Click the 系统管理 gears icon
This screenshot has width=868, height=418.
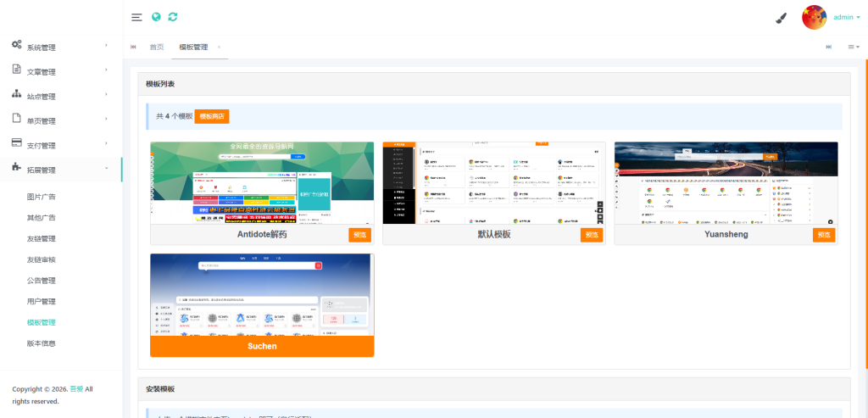[17, 45]
